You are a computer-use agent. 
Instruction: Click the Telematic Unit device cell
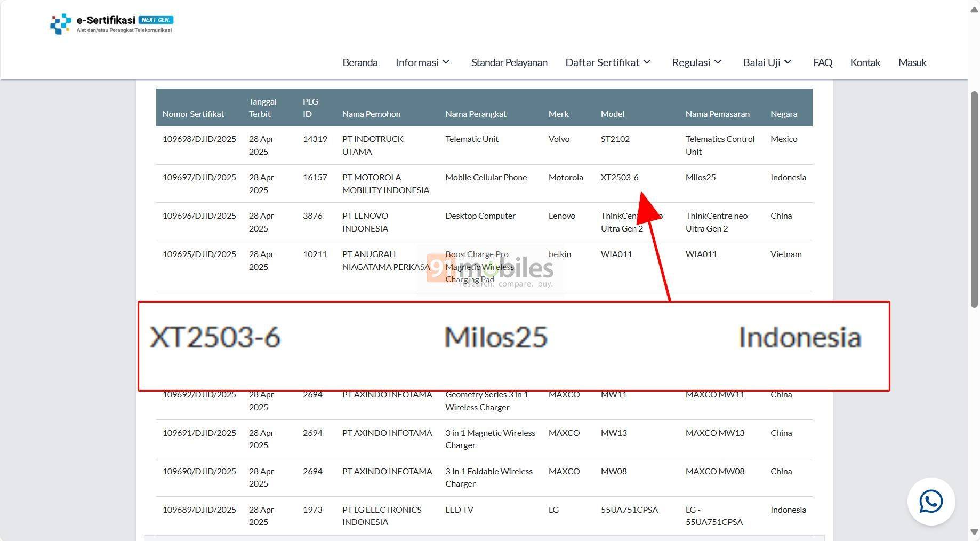coord(472,139)
